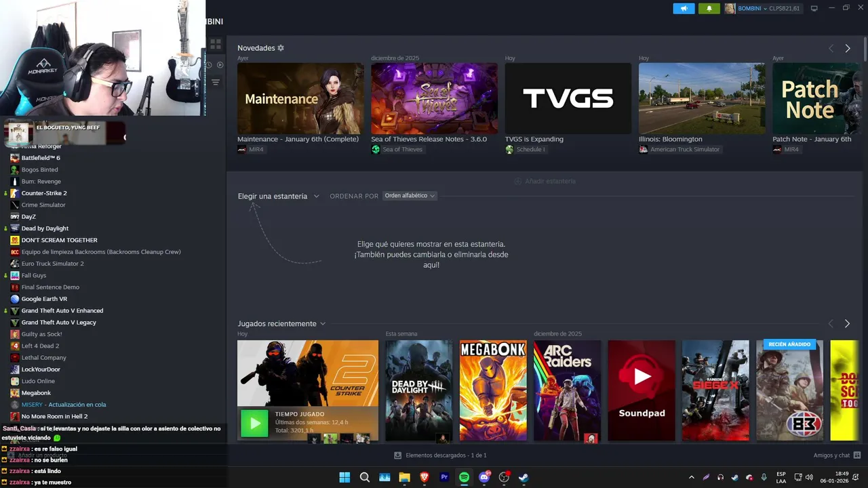This screenshot has width=868, height=488.
Task: Open Spotify from taskbar
Action: tap(464, 477)
